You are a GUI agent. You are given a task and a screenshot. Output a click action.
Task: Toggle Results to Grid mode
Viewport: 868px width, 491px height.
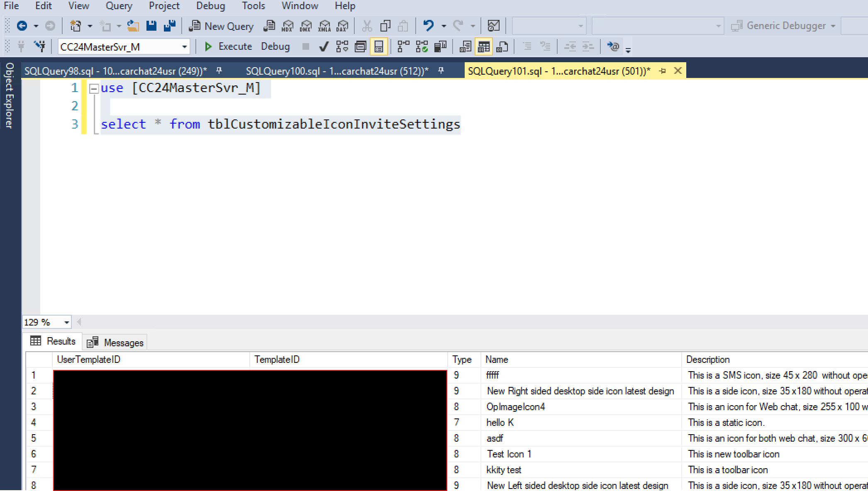(x=483, y=46)
